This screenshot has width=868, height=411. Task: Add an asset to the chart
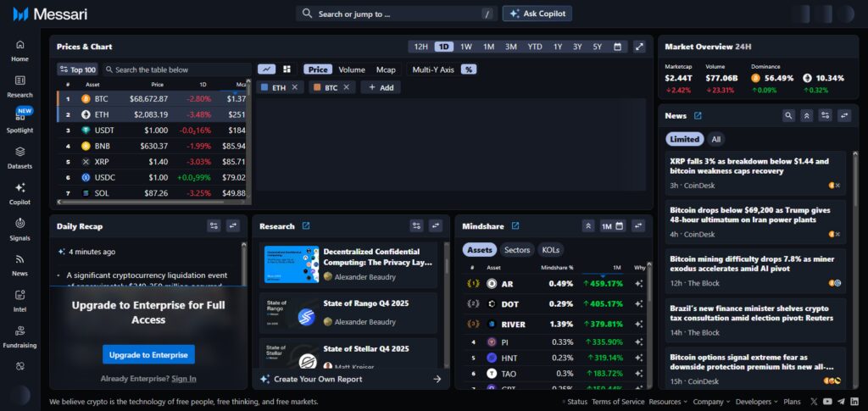(381, 86)
